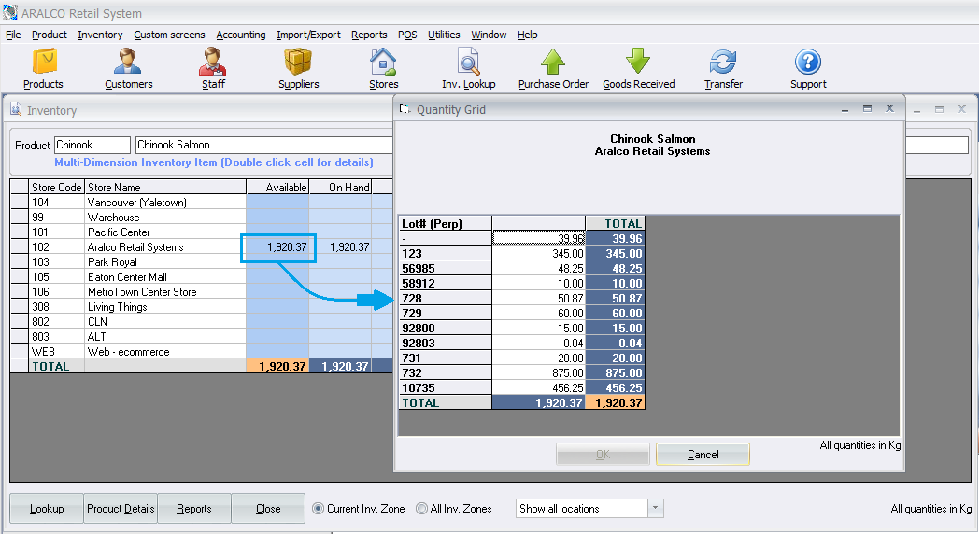Click the Lookup button
980x534 pixels.
point(47,509)
